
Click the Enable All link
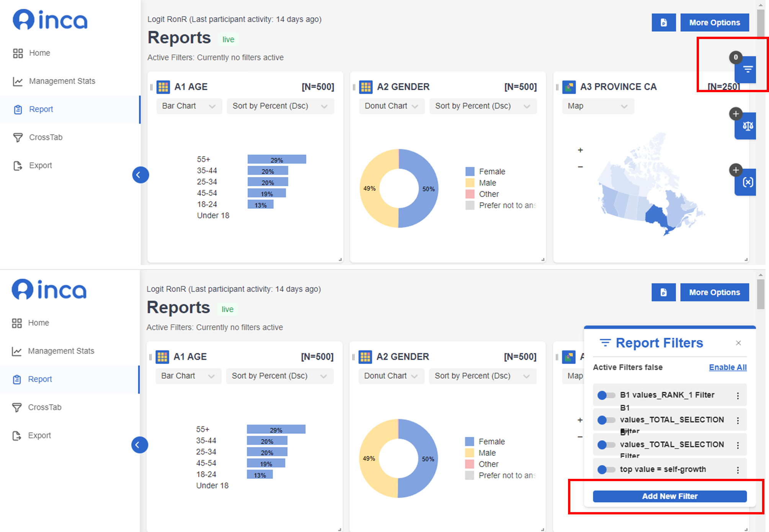tap(727, 368)
